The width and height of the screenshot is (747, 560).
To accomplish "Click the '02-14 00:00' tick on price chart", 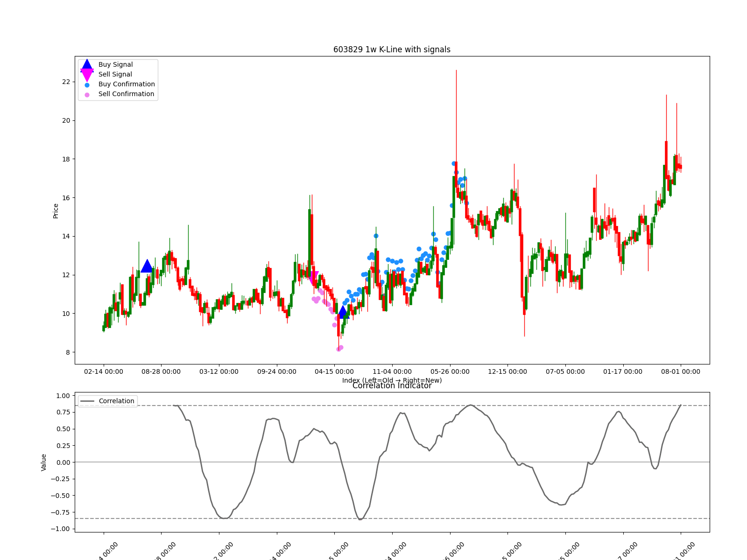I will point(104,371).
